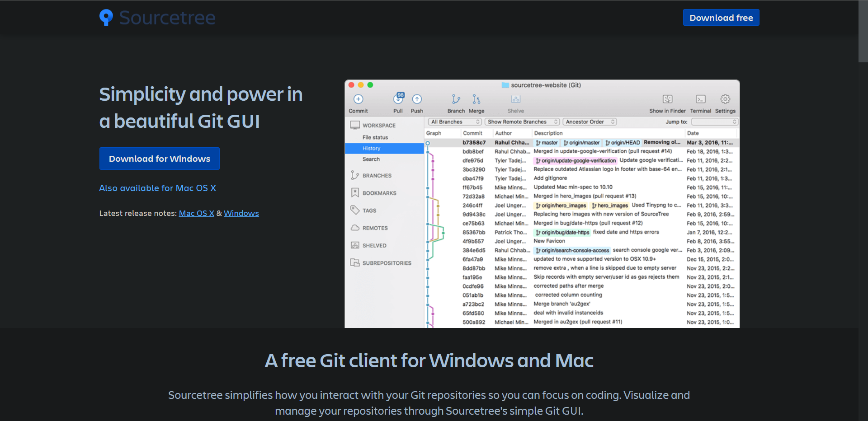
Task: Open the Terminal toolbar icon
Action: pyautogui.click(x=701, y=99)
